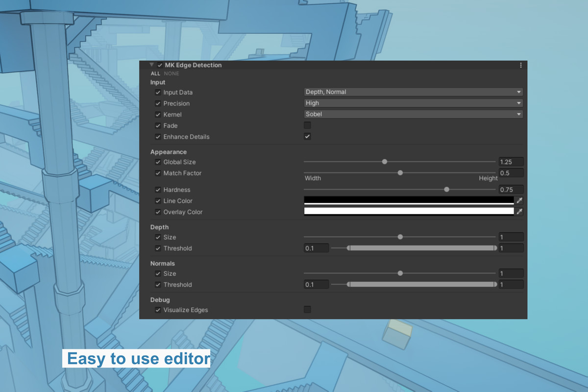Toggle Input Data override checkbox

158,92
